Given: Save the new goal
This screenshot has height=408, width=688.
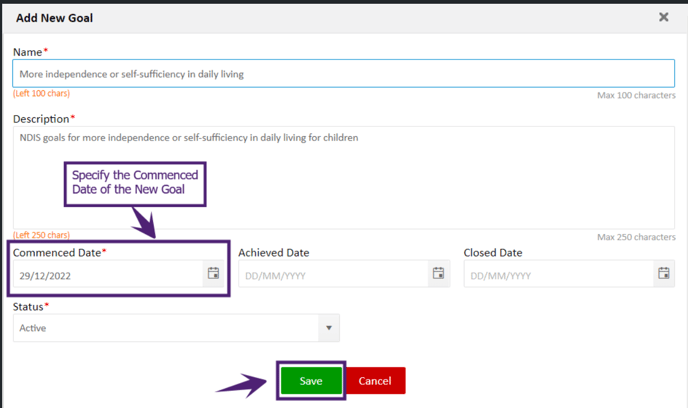Looking at the screenshot, I should pyautogui.click(x=311, y=380).
